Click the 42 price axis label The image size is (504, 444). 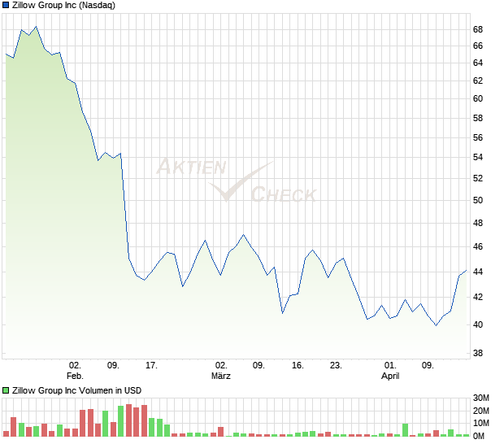[x=478, y=297]
